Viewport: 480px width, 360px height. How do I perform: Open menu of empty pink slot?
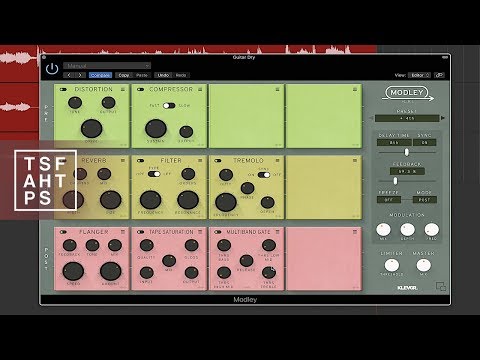(x=355, y=232)
